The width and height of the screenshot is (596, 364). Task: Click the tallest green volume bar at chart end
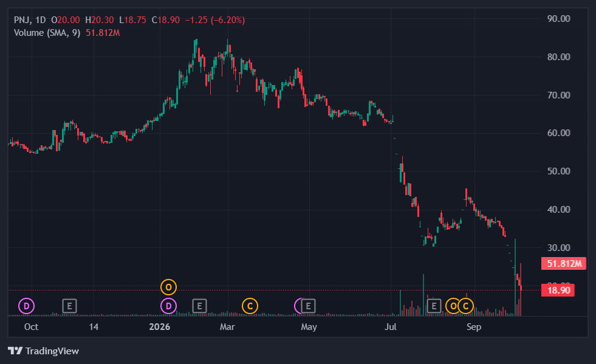coord(515,277)
